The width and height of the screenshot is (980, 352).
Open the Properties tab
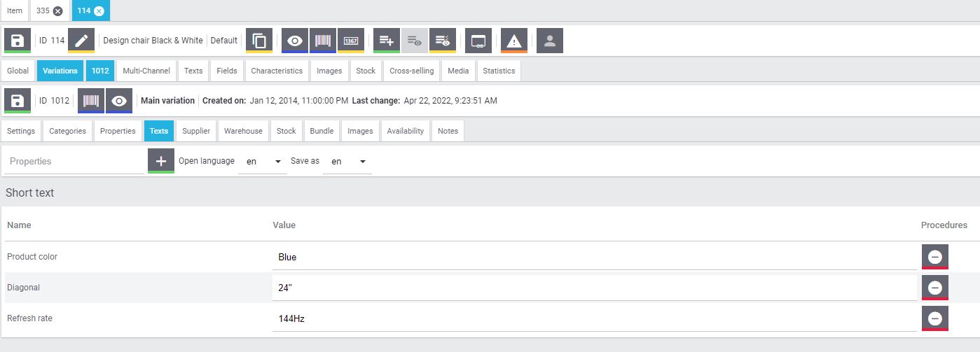click(118, 131)
